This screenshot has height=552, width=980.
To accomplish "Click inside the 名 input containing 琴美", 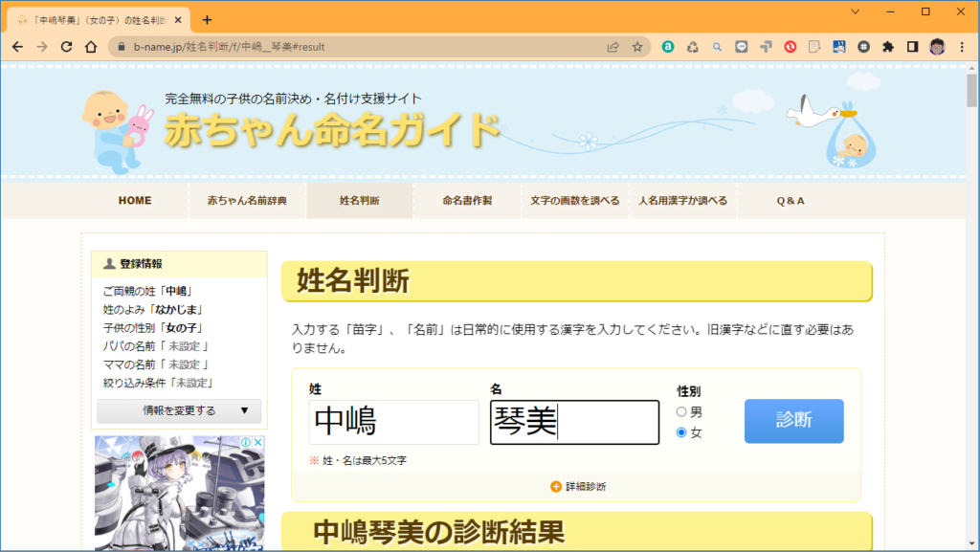I will pyautogui.click(x=574, y=422).
